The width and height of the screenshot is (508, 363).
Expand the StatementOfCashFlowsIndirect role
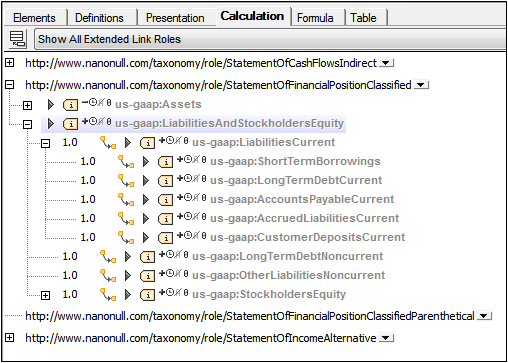click(x=10, y=62)
